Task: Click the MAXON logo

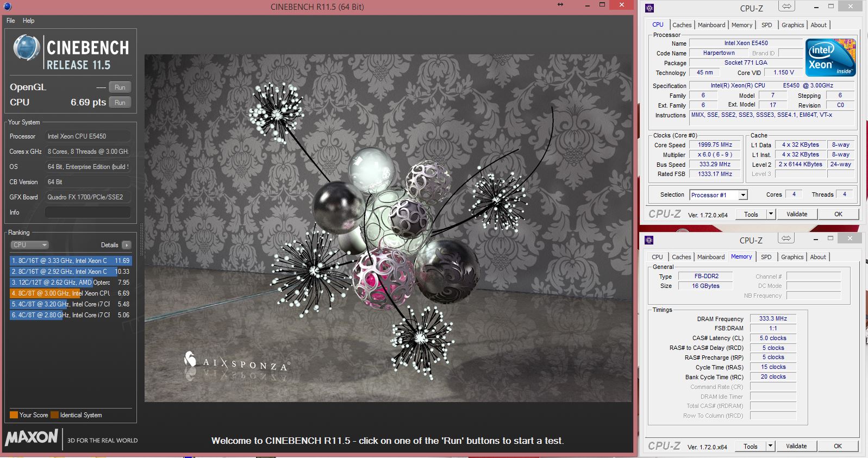Action: [32, 437]
